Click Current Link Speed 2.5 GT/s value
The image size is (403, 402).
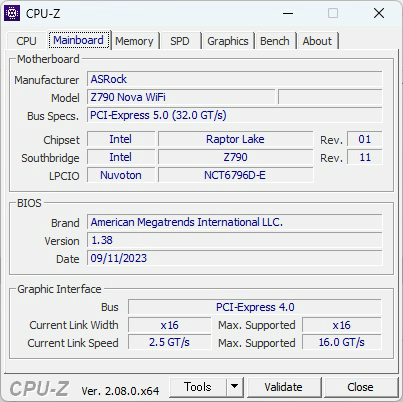click(x=169, y=343)
